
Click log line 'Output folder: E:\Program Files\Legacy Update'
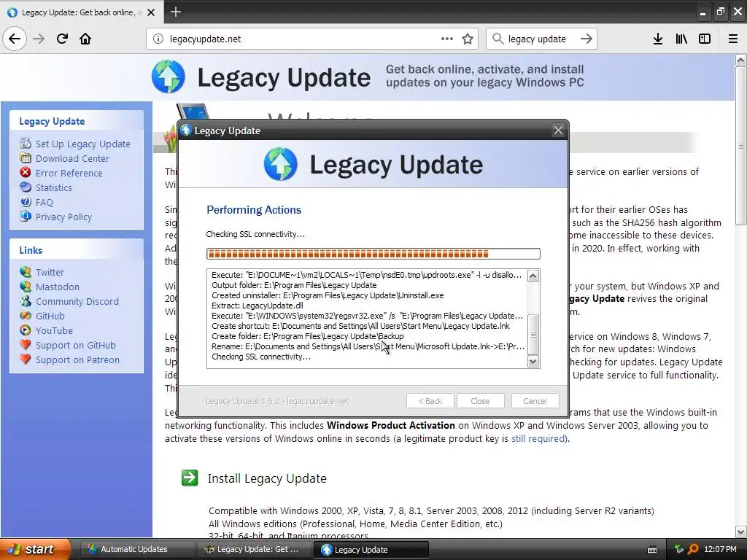(294, 285)
